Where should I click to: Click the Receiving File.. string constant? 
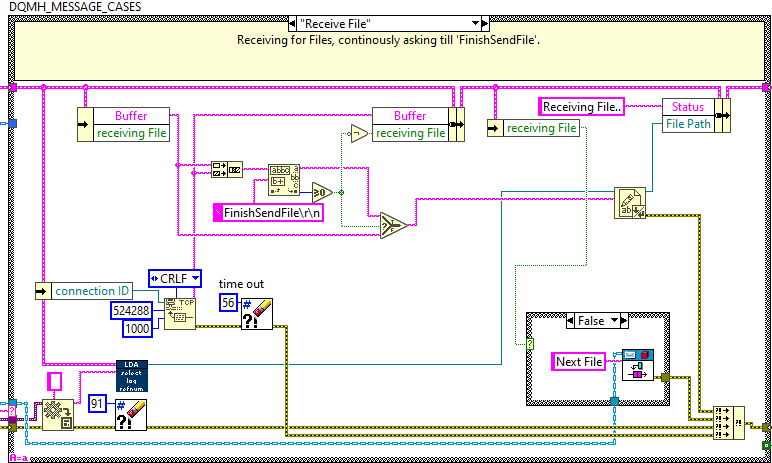click(x=581, y=107)
